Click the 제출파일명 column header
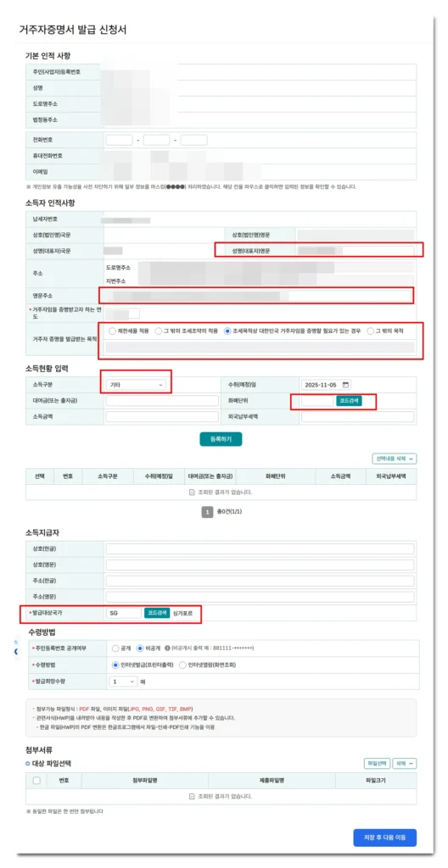This screenshot has width=448, height=868. tap(272, 781)
